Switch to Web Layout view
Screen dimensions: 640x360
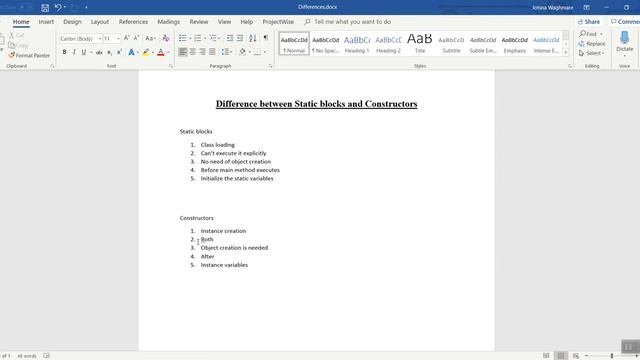click(x=576, y=356)
